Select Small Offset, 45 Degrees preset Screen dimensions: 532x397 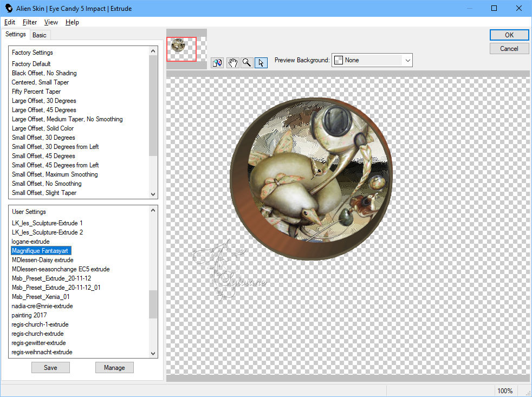tap(43, 156)
